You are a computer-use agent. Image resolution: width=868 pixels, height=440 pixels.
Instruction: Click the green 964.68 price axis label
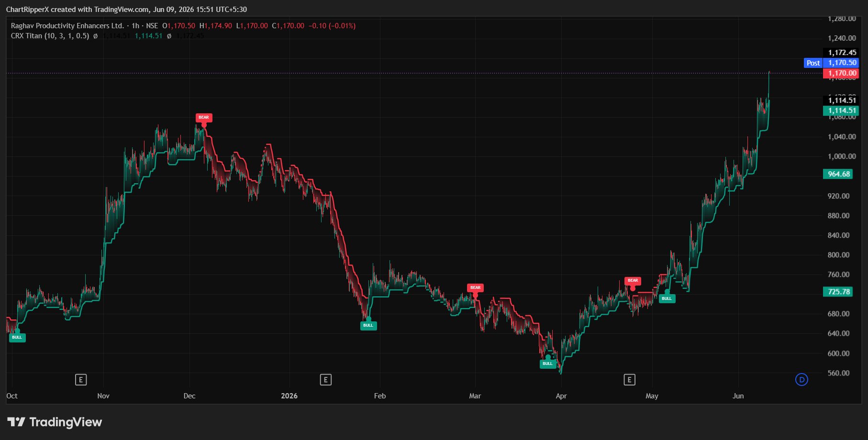coord(838,174)
